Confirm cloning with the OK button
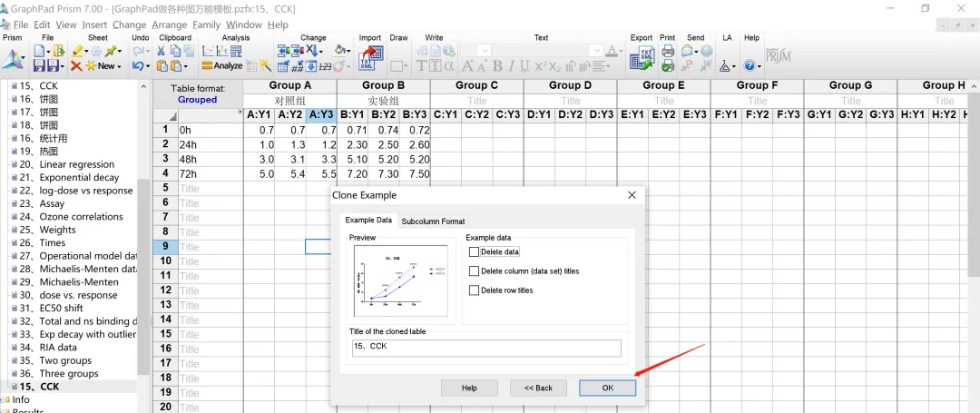This screenshot has height=413, width=980. click(607, 388)
